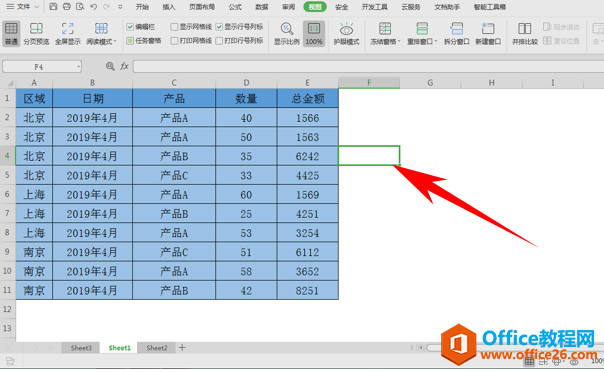Activate 全屏显示 full screen display
The width and height of the screenshot is (604, 372).
(x=68, y=34)
